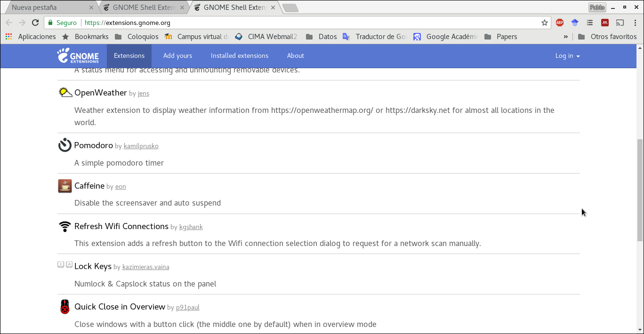The width and height of the screenshot is (644, 334).
Task: Open author kamilprusko's profile link
Action: (x=141, y=146)
